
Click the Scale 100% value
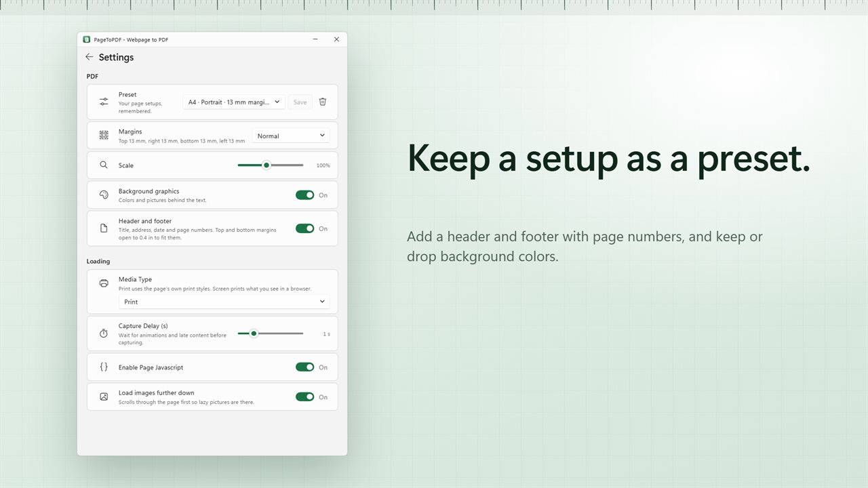(323, 165)
